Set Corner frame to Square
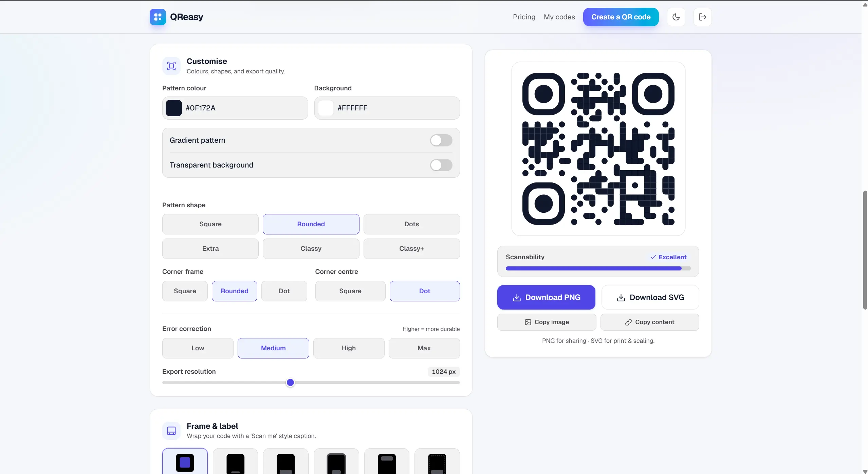This screenshot has width=868, height=474. click(185, 291)
